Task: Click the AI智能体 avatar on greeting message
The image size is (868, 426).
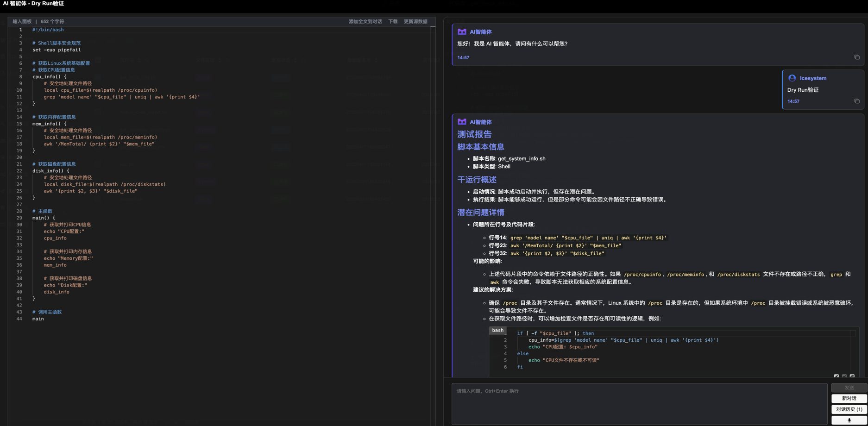Action: (462, 32)
